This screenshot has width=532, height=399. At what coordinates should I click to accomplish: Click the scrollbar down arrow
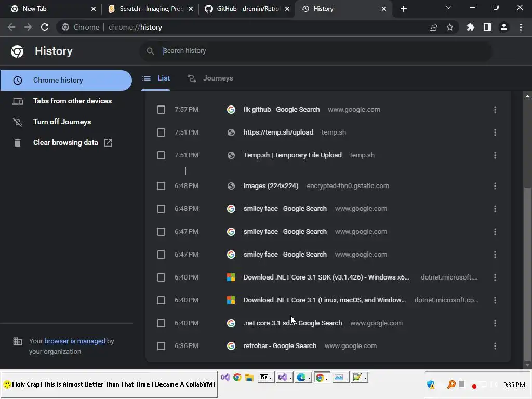pos(527,365)
